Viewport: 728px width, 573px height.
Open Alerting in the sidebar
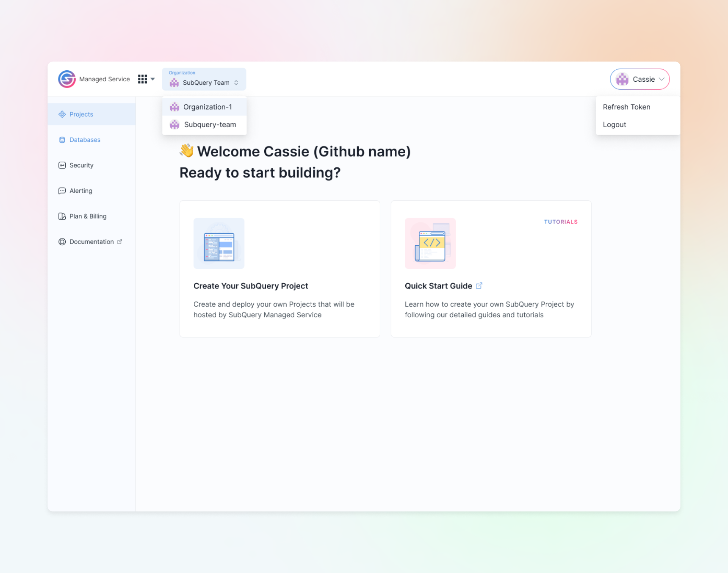click(x=91, y=191)
